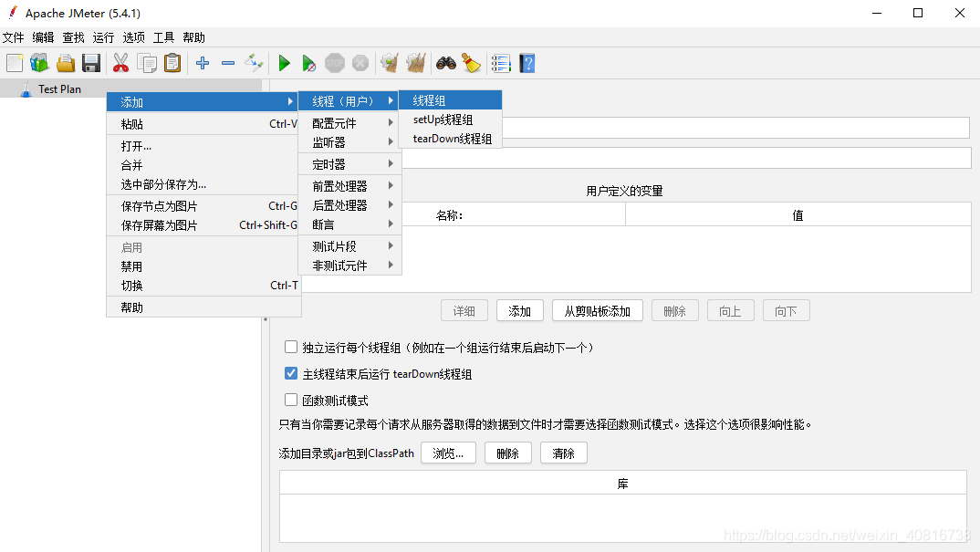Viewport: 980px width, 552px height.
Task: Select 选中部分保存为... entry
Action: 203,184
